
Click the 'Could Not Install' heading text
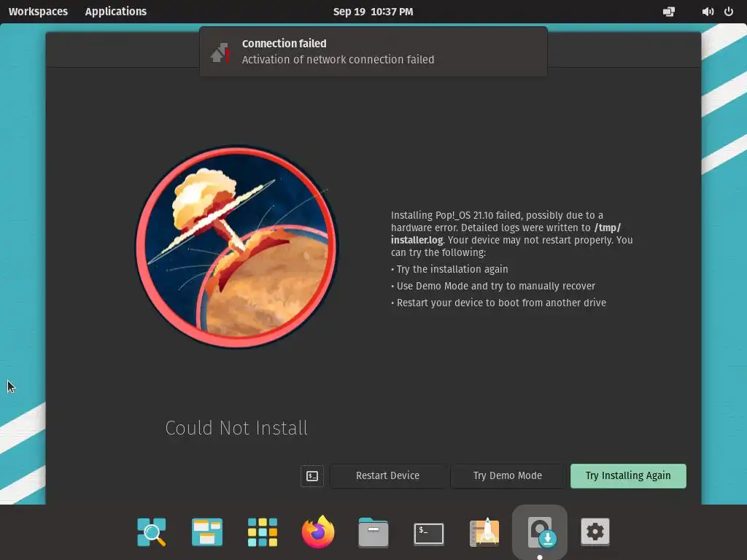[x=236, y=428]
